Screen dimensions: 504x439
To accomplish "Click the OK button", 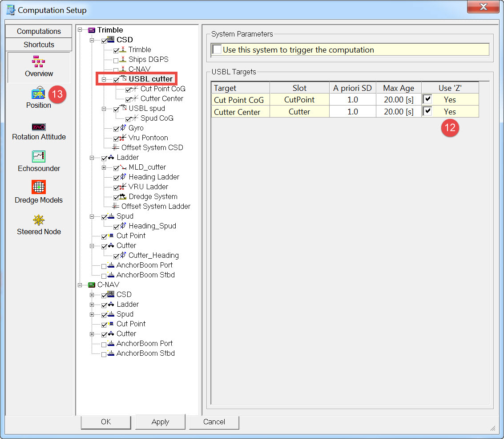I will pos(106,422).
